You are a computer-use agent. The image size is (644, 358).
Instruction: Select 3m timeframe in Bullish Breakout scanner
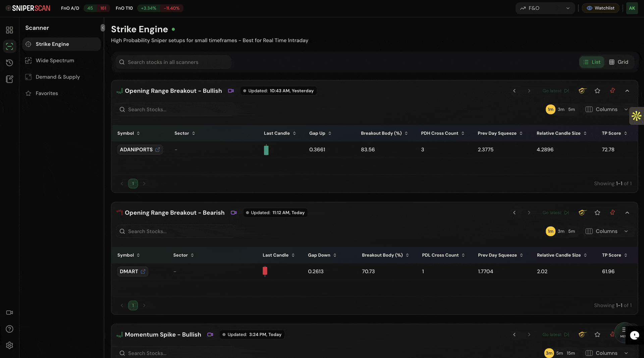coord(561,109)
